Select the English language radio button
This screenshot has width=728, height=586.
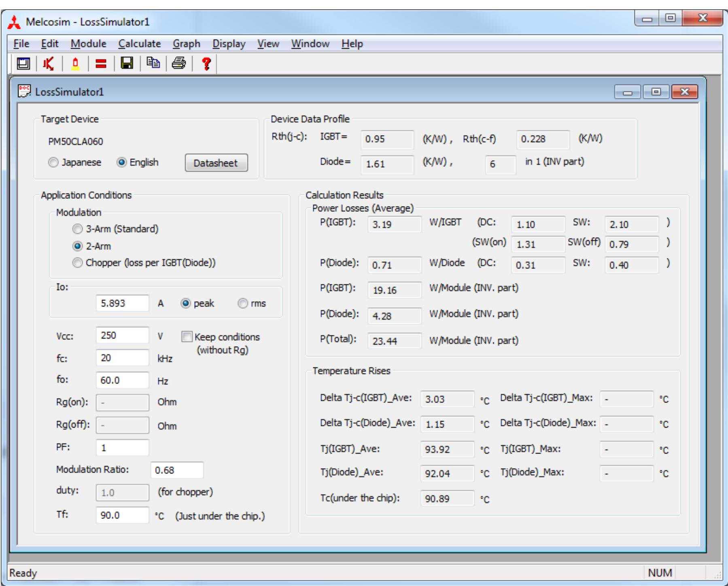pyautogui.click(x=121, y=162)
